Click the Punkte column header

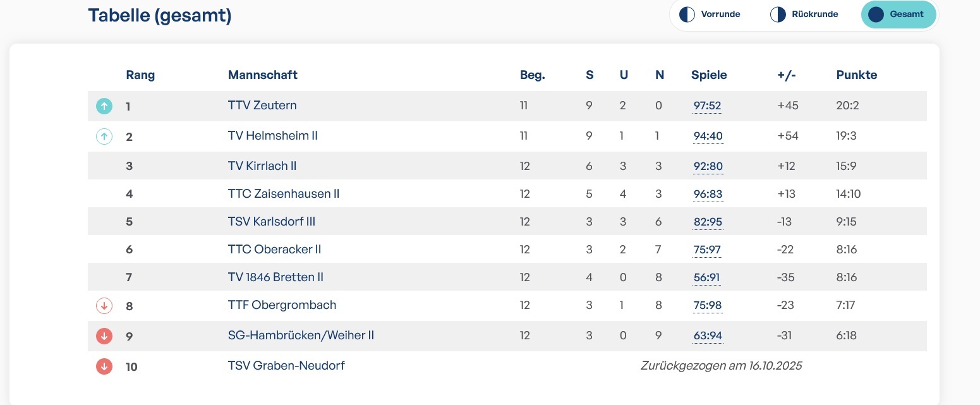[856, 75]
